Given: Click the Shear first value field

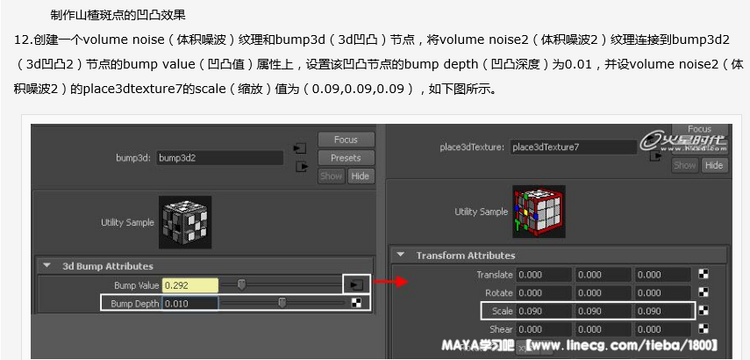Looking at the screenshot, I should click(544, 329).
